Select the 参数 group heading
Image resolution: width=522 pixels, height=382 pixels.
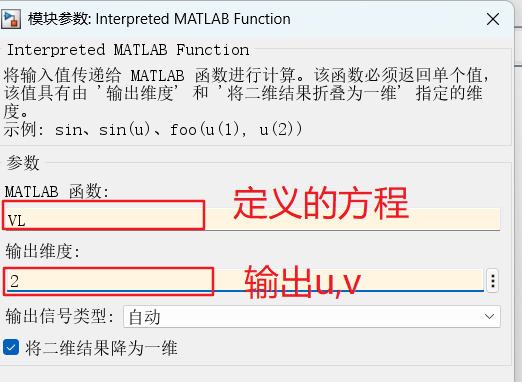coord(23,163)
